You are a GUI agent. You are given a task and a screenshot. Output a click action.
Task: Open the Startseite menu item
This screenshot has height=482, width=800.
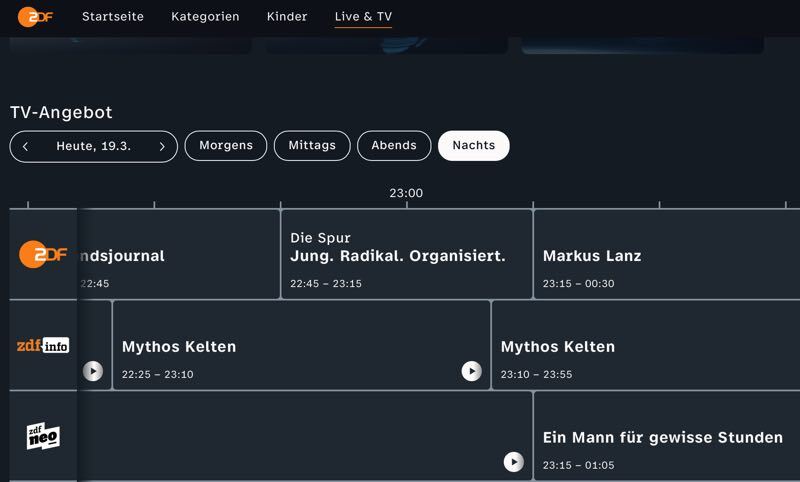pos(113,17)
